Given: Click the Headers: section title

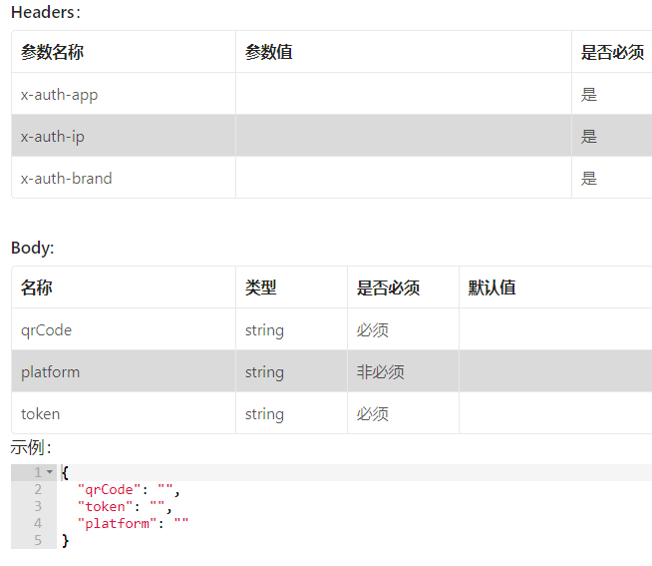Looking at the screenshot, I should 46,12.
